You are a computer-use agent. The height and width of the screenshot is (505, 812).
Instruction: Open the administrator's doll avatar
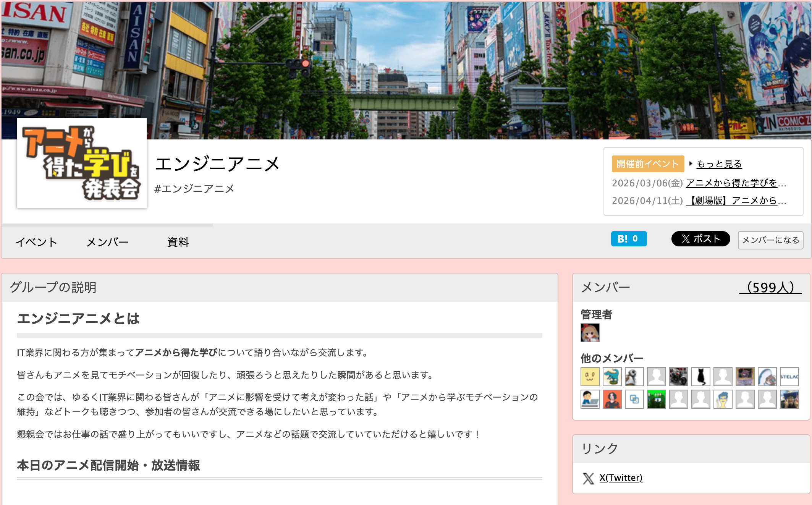[590, 332]
